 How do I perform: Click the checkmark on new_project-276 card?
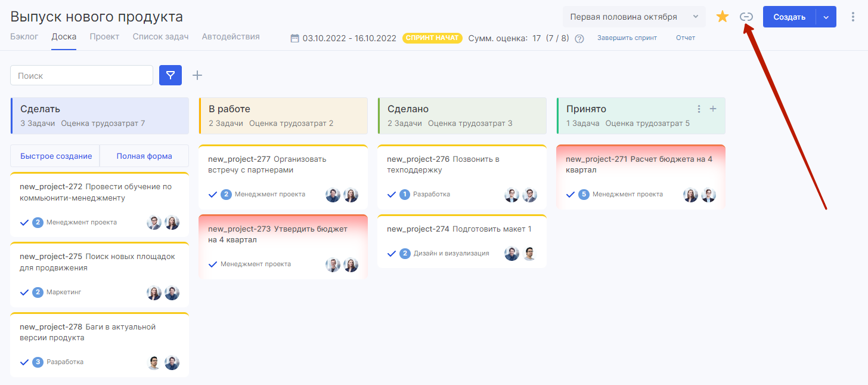[392, 195]
